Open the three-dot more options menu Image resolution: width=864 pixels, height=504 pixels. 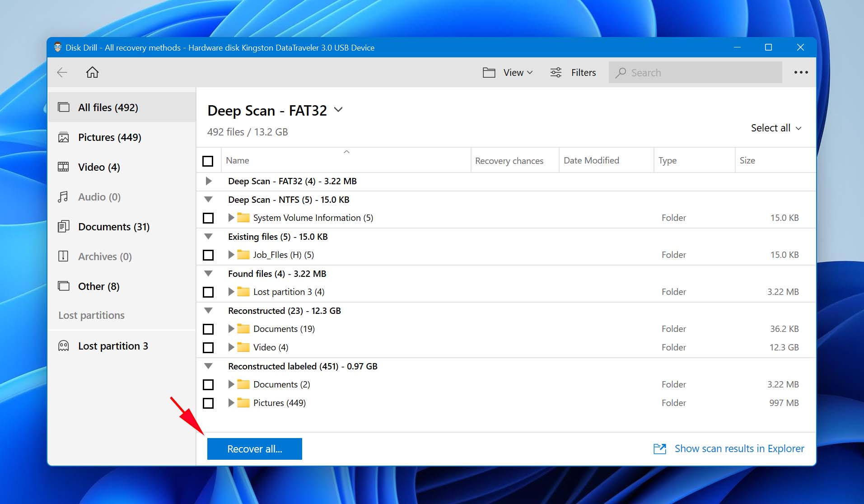coord(801,72)
